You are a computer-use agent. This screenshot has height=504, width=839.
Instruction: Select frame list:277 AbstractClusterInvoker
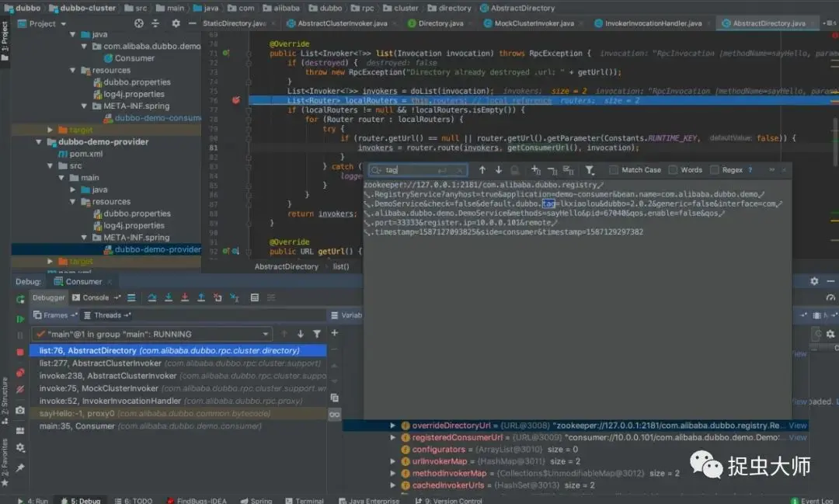178,363
